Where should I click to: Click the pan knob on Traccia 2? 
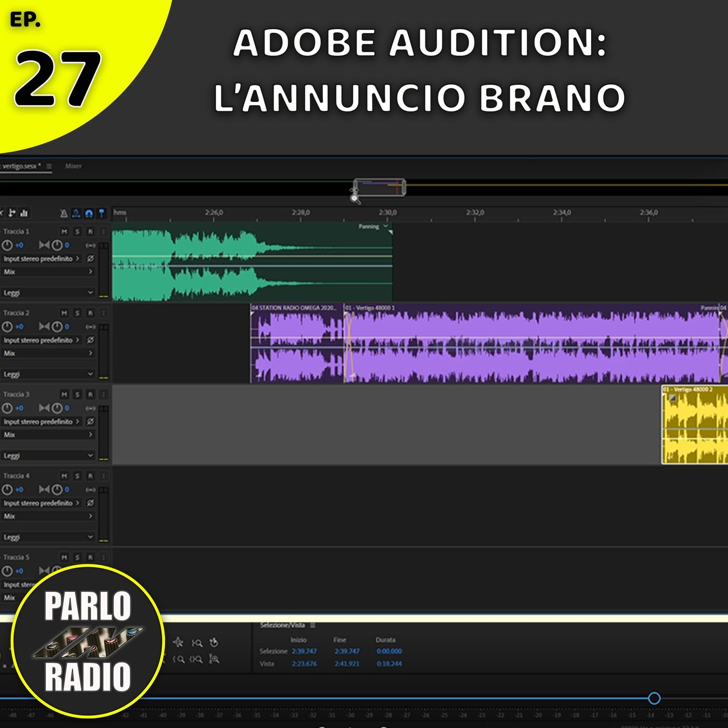(57, 327)
